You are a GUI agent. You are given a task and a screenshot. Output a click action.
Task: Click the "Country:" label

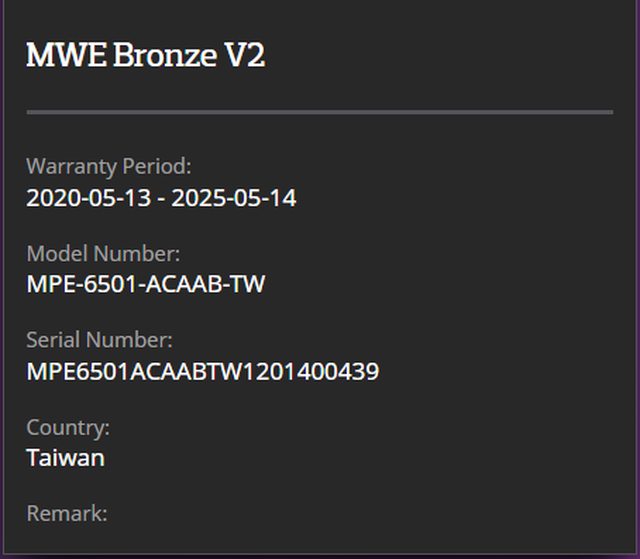68,427
